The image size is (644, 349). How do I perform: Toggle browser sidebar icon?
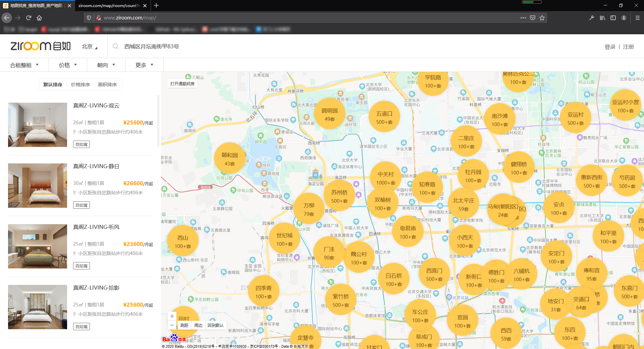click(613, 18)
